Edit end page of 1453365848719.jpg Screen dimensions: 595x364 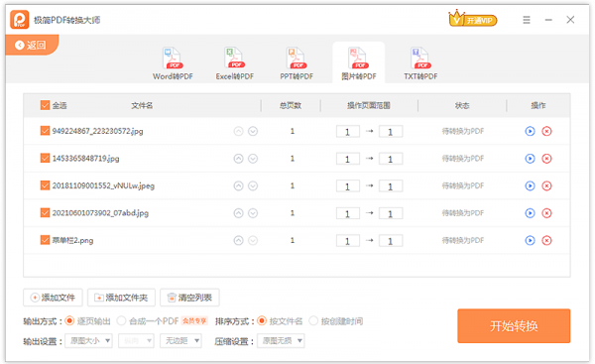[x=391, y=159]
